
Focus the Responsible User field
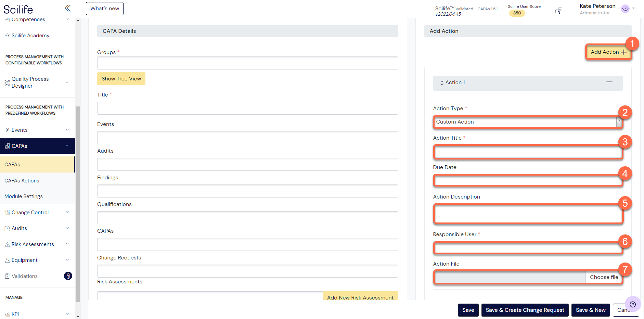[528, 248]
